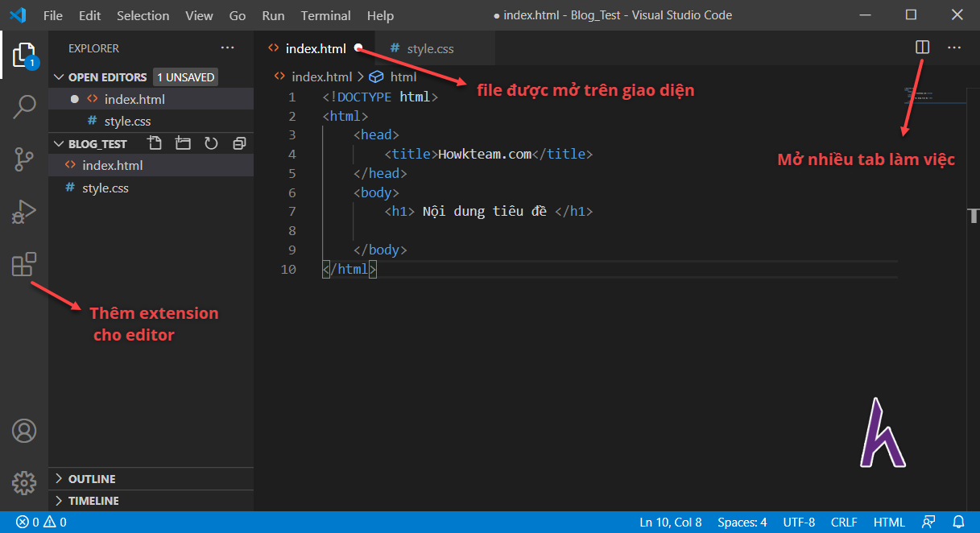
Task: Open the feedback icon in status bar
Action: [929, 522]
